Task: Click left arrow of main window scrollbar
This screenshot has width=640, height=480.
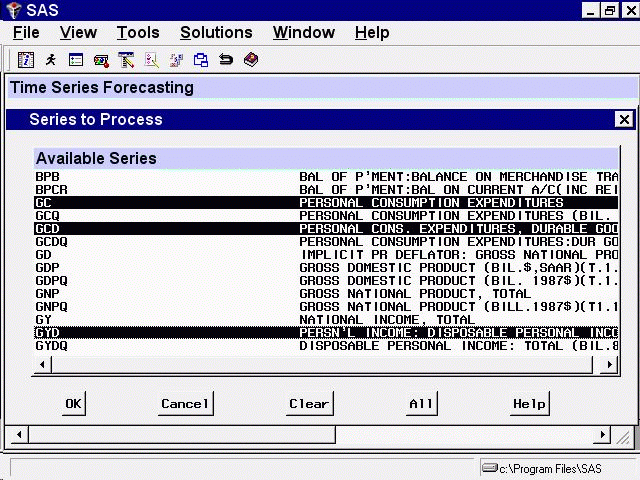Action: [19, 435]
